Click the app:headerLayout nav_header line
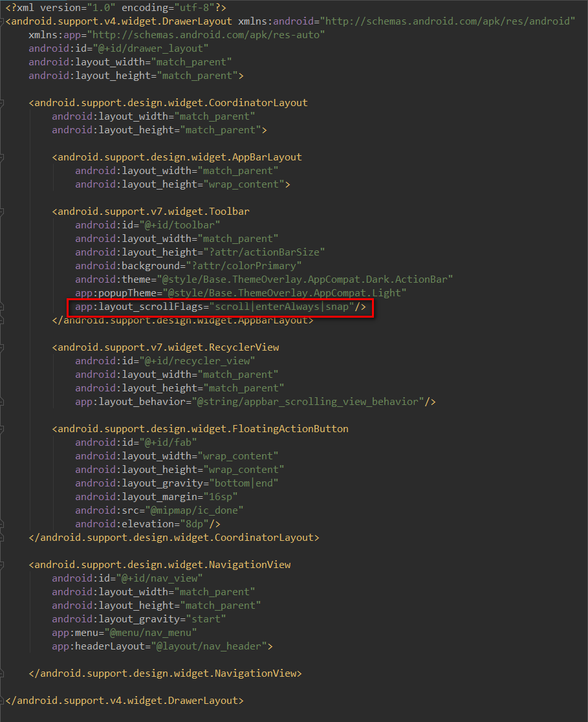 click(x=162, y=646)
